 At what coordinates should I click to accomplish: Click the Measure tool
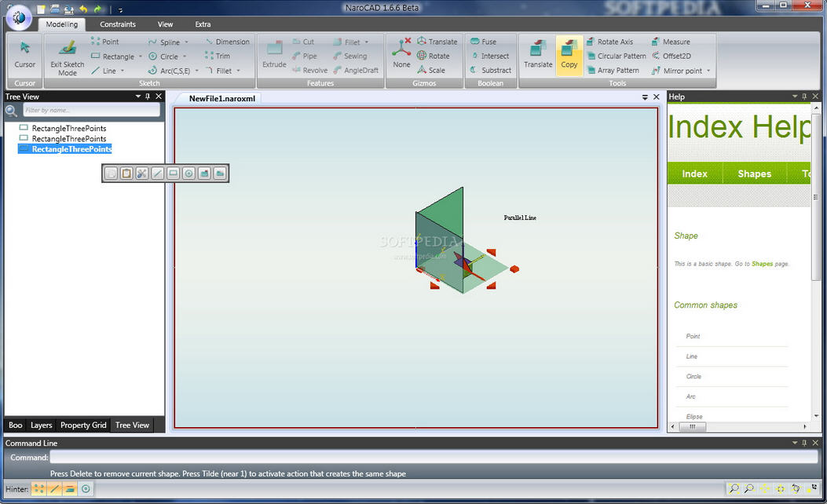click(670, 42)
